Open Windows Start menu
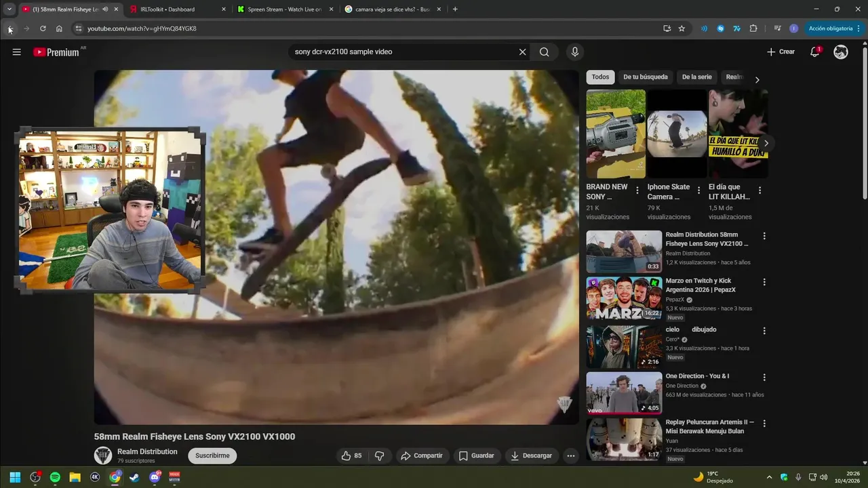The width and height of the screenshot is (868, 488). pyautogui.click(x=15, y=477)
